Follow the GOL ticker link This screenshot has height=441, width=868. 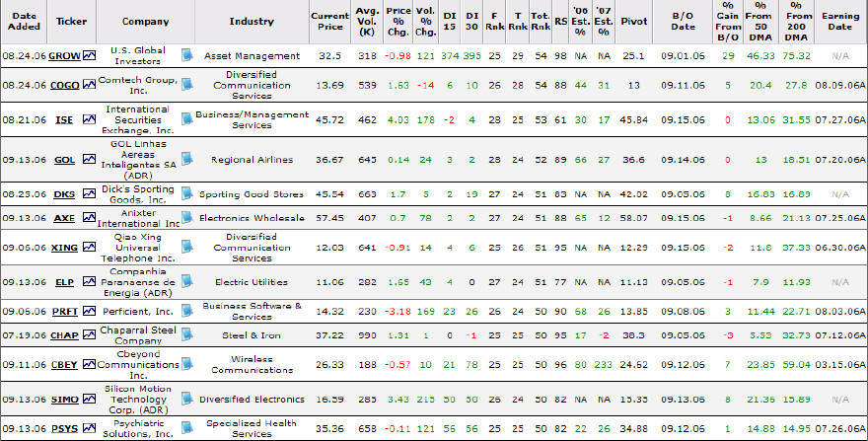[x=65, y=160]
